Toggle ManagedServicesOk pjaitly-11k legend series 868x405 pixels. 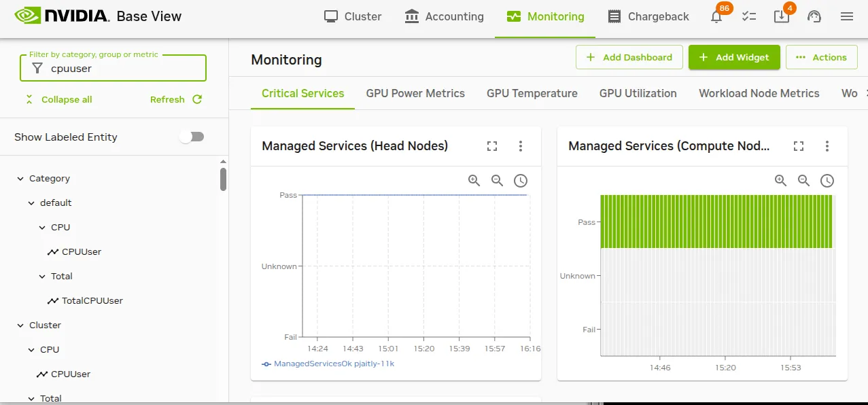[328, 364]
